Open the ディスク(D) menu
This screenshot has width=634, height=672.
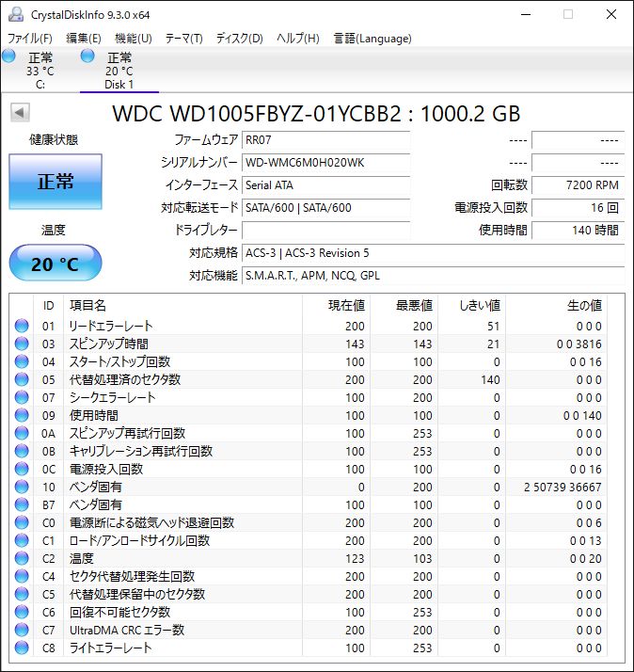point(240,39)
